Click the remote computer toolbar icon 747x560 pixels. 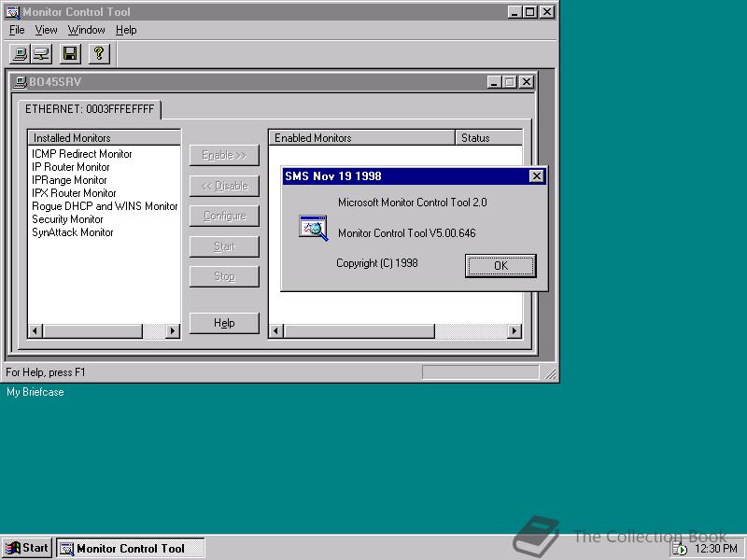pos(42,54)
